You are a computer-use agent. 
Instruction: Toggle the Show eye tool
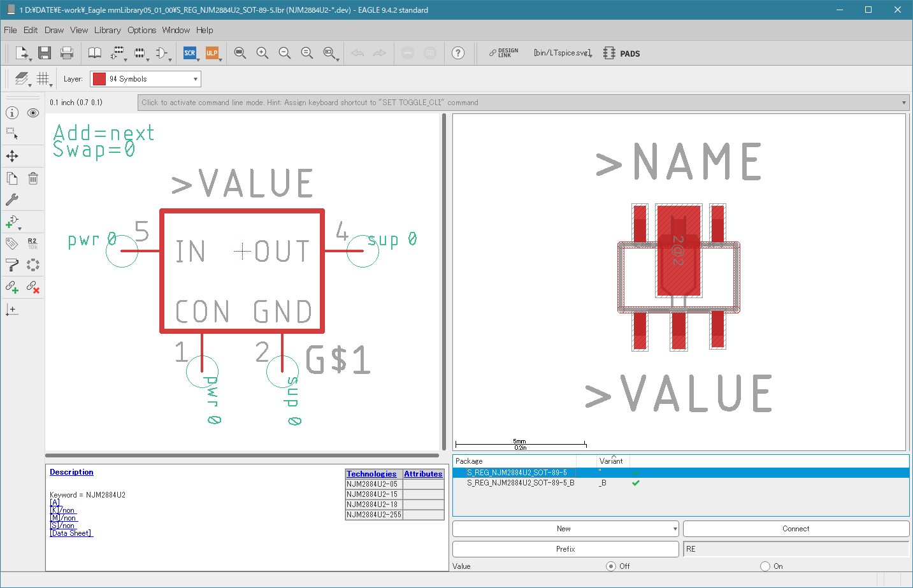click(x=33, y=113)
